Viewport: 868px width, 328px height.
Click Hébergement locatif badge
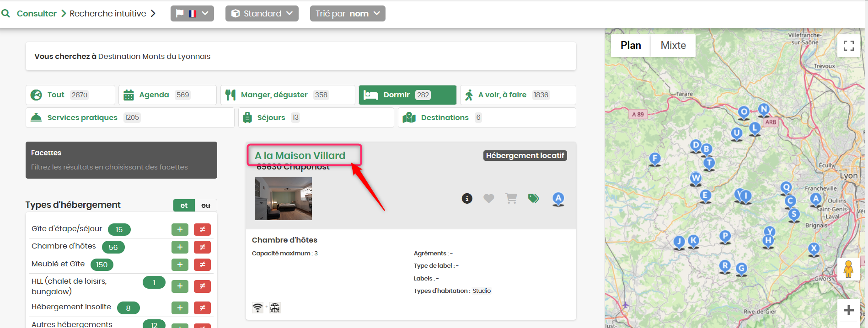(525, 156)
